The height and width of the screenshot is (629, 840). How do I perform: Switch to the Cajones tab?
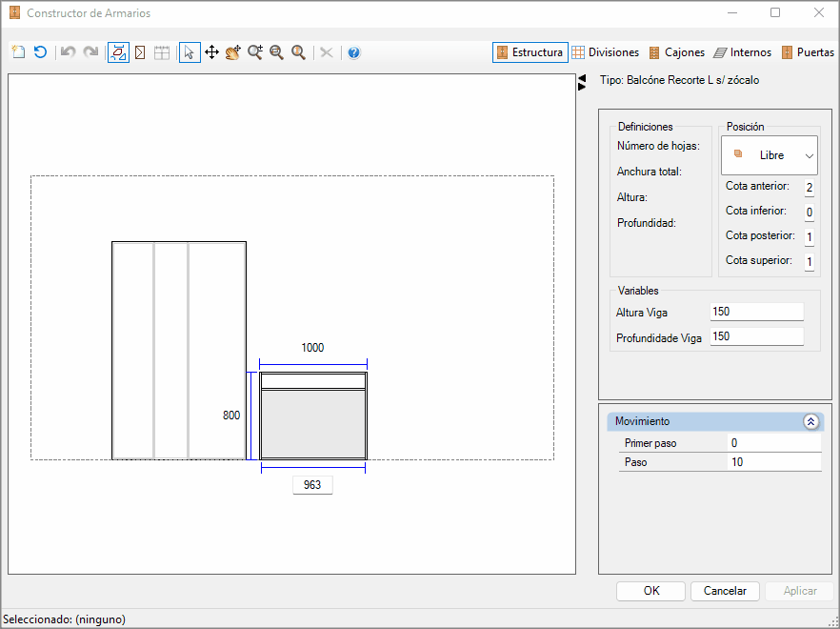click(676, 52)
